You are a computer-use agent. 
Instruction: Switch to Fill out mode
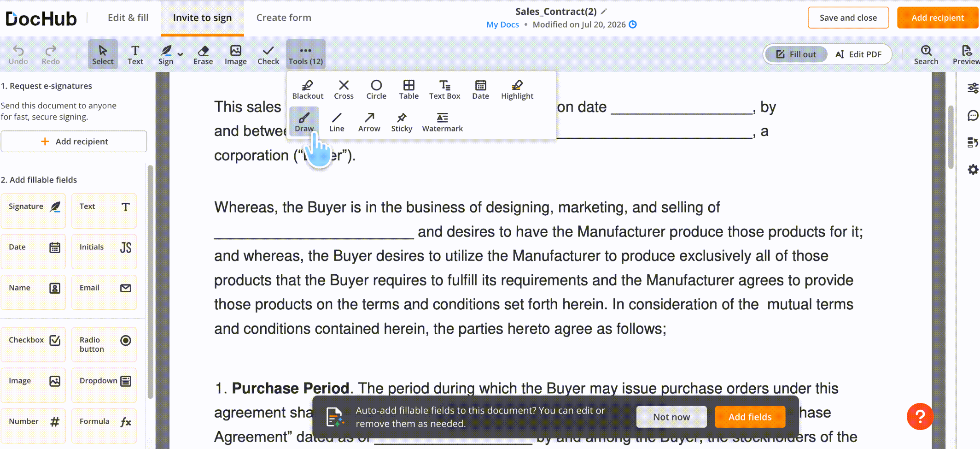coord(796,54)
